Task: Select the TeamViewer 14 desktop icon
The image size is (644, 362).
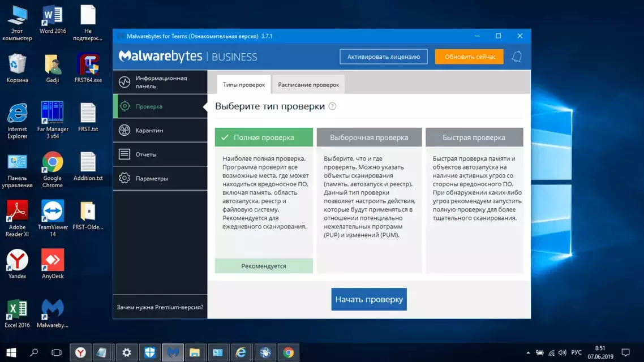Action: pyautogui.click(x=53, y=219)
